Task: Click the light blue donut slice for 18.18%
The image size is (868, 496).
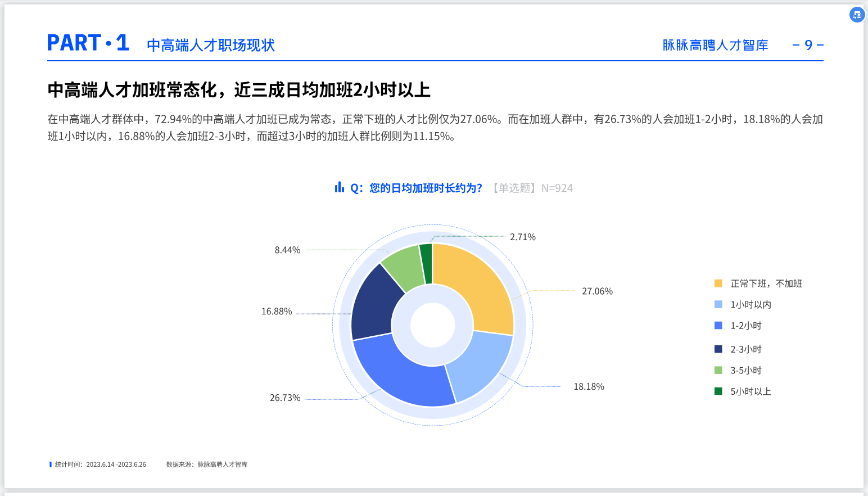Action: [x=478, y=364]
